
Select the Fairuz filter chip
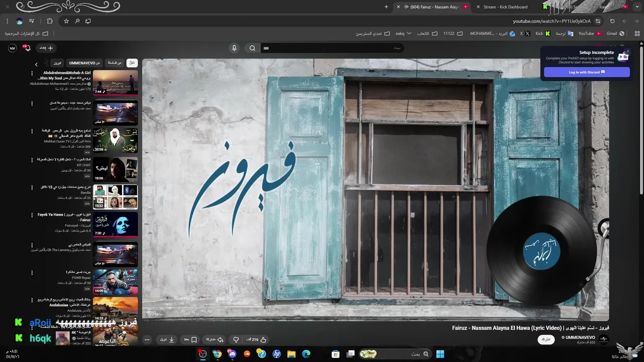click(57, 63)
